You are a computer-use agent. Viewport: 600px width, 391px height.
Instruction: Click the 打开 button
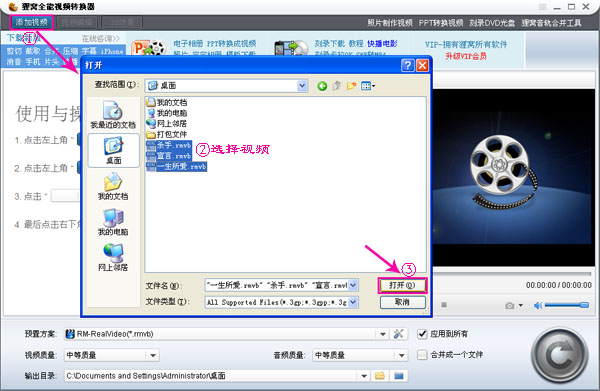pos(402,285)
